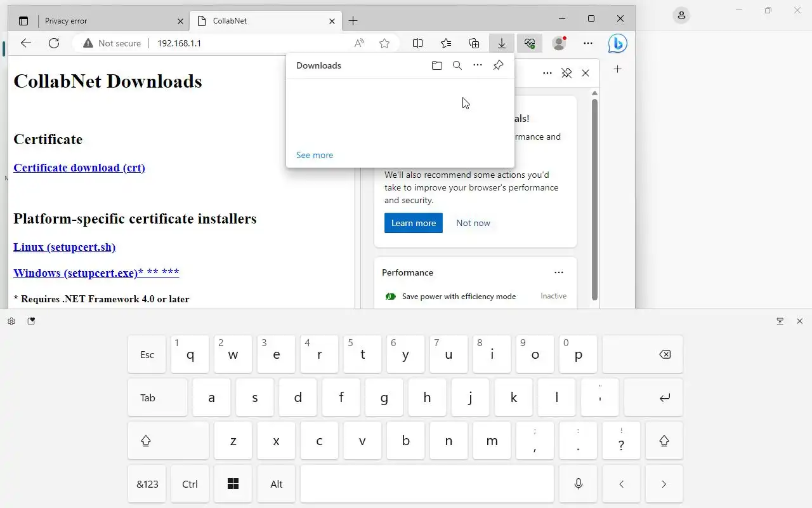Viewport: 812px width, 508px height.
Task: Open touch keyboard settings gear
Action: tap(11, 321)
